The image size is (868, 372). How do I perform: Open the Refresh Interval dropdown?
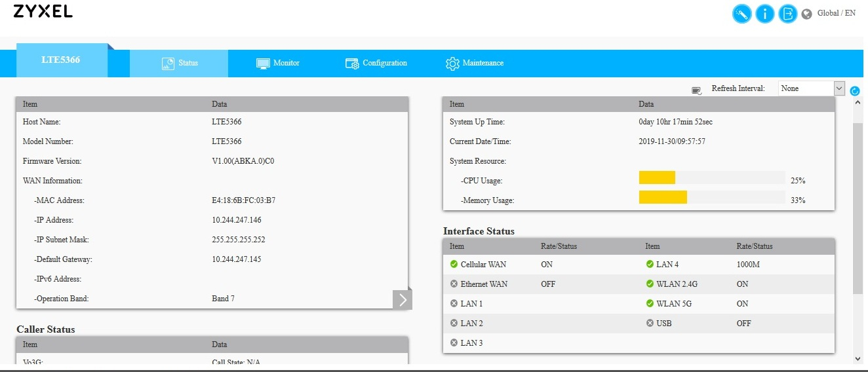click(812, 88)
